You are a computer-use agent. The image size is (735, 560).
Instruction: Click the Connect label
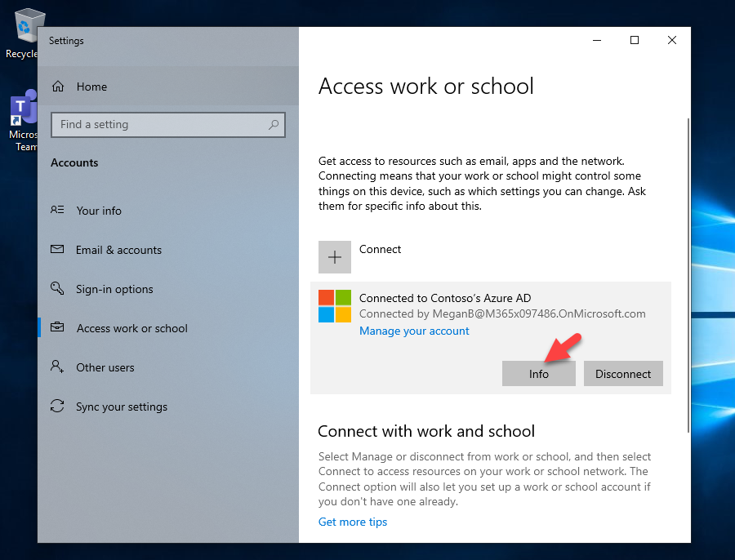tap(380, 249)
